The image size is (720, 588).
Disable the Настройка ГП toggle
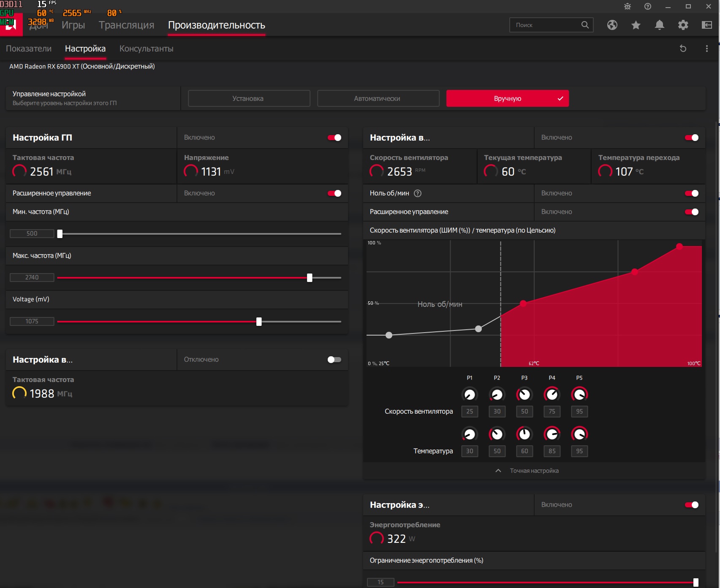click(334, 138)
